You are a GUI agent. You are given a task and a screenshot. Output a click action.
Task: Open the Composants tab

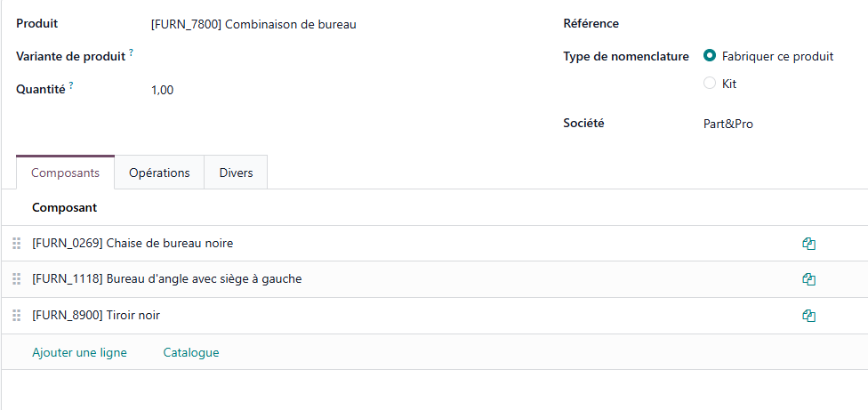point(65,173)
